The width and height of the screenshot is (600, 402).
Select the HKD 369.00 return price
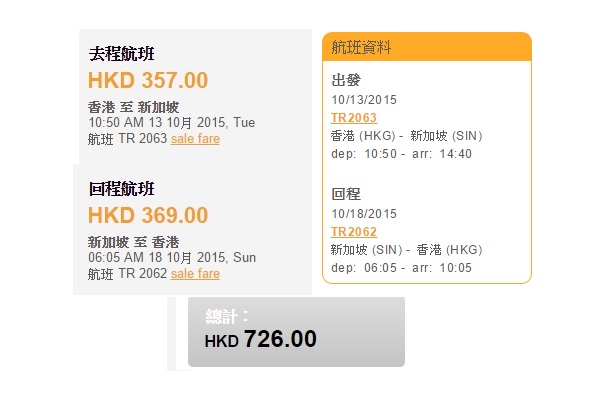tap(148, 215)
